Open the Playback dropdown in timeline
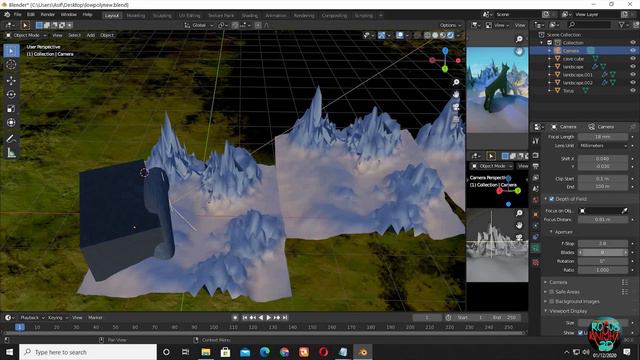 pos(32,318)
